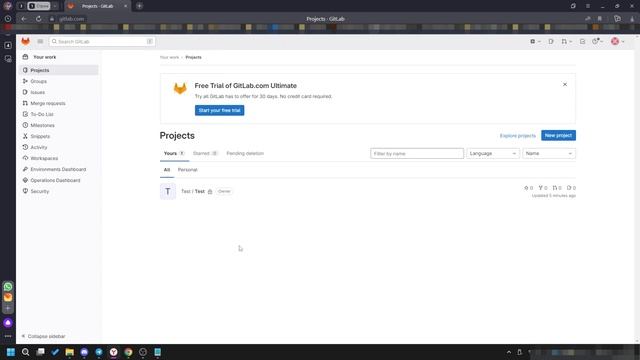Open the purple Alice assistant icon

[x=8, y=323]
